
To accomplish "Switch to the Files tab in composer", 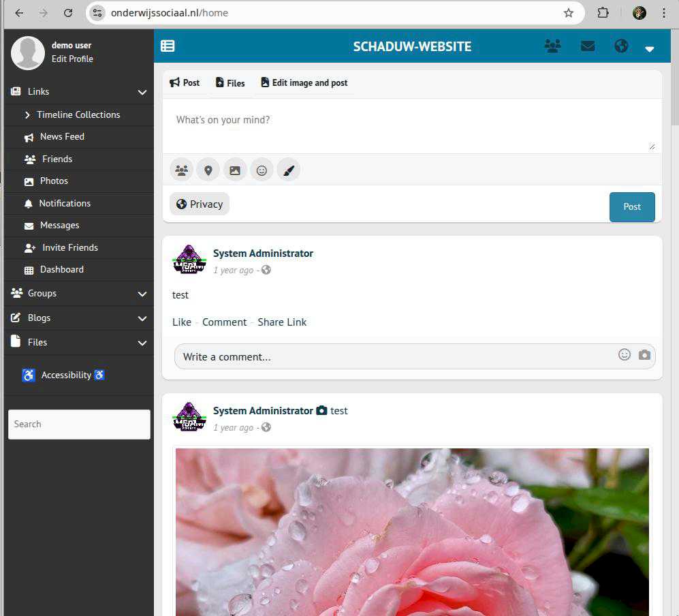I will pyautogui.click(x=230, y=83).
